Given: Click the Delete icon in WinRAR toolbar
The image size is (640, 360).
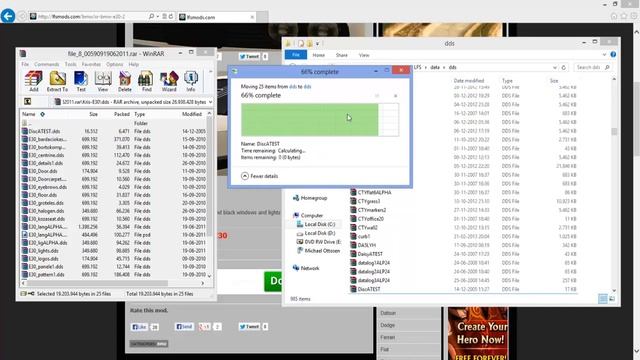Looking at the screenshot, I should pyautogui.click(x=125, y=81).
